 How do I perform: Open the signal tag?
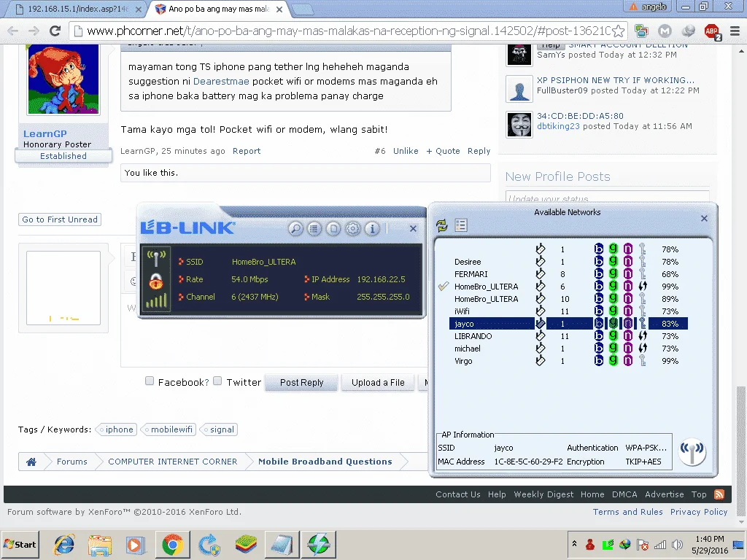coord(219,429)
